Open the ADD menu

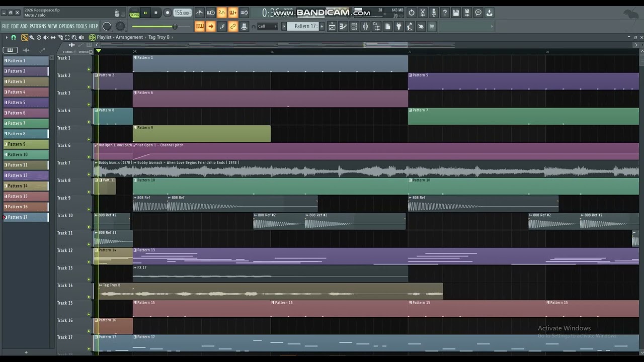[x=24, y=26]
